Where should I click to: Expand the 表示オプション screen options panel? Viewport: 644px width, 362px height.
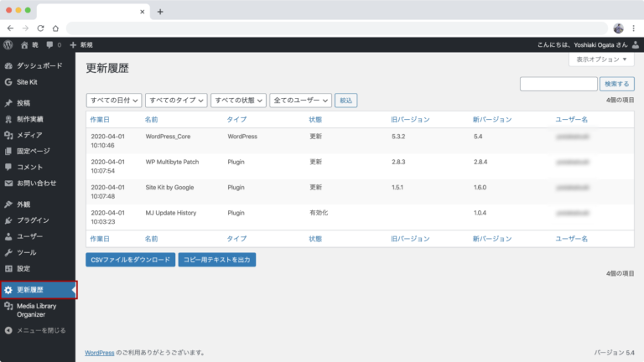coord(601,60)
